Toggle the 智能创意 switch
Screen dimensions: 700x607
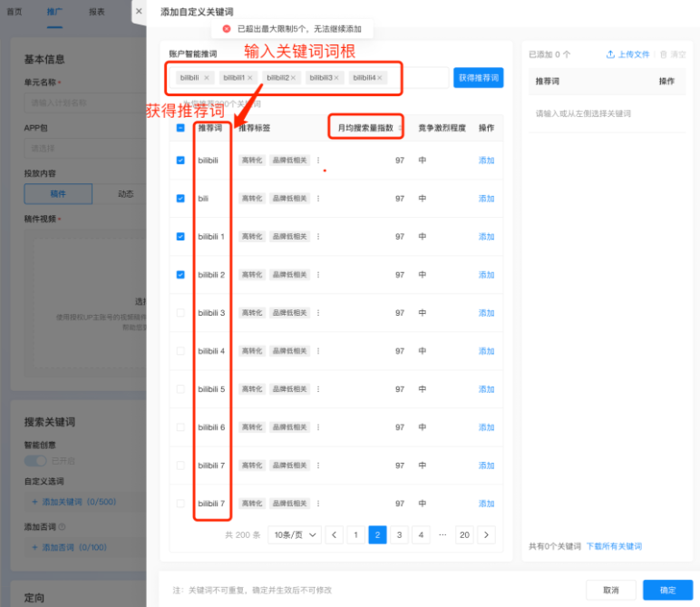[x=35, y=461]
